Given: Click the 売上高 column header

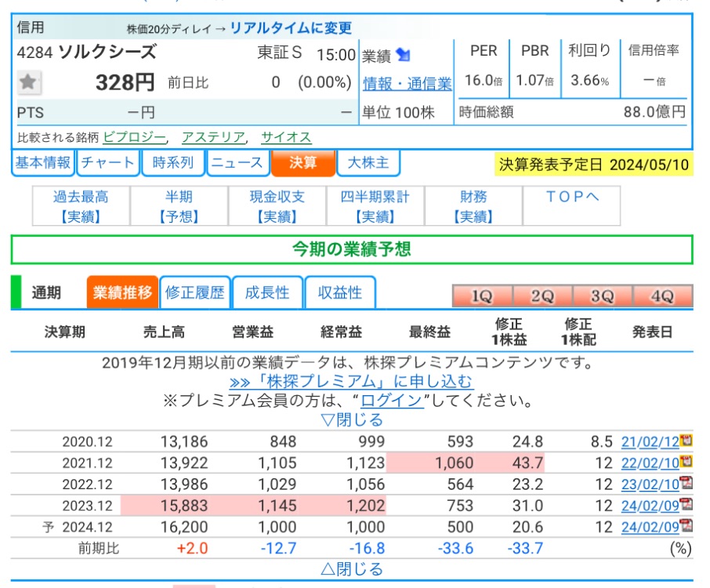Looking at the screenshot, I should [x=164, y=332].
